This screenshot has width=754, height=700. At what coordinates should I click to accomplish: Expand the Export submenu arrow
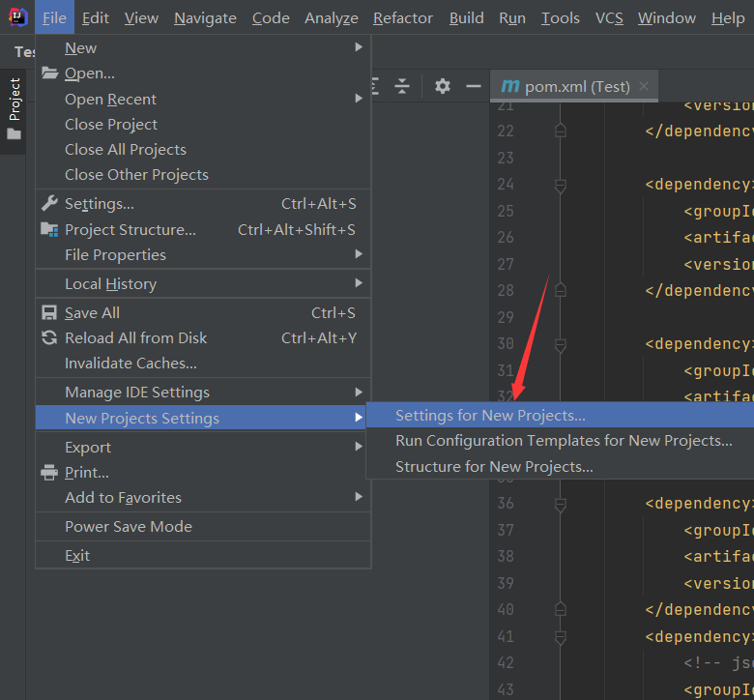(x=359, y=447)
